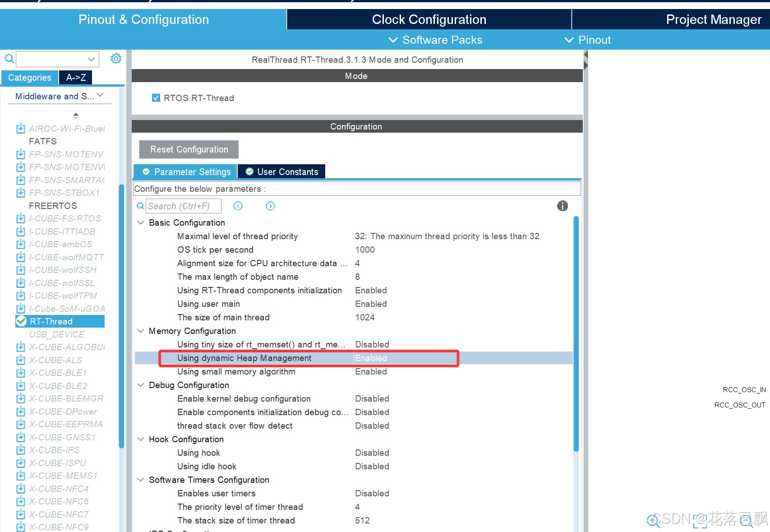This screenshot has width=770, height=532.
Task: Click the download icon next to I-CUBE-FS-RTOS
Action: [x=21, y=218]
